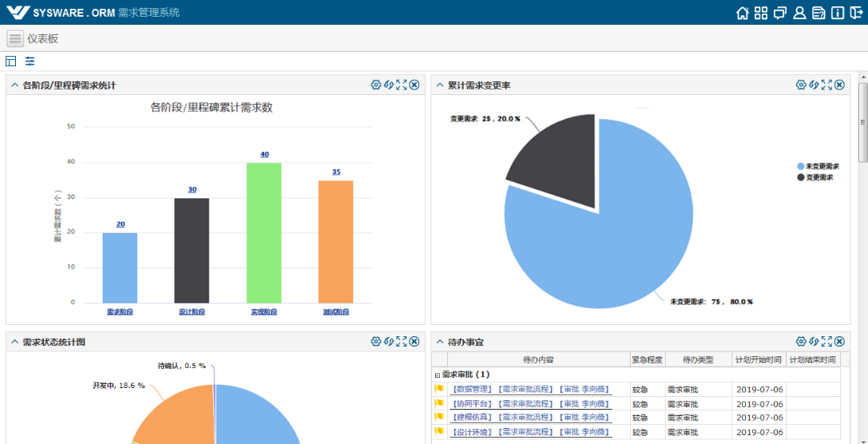The height and width of the screenshot is (444, 868).
Task: Open the messages chat bubble icon
Action: [780, 13]
